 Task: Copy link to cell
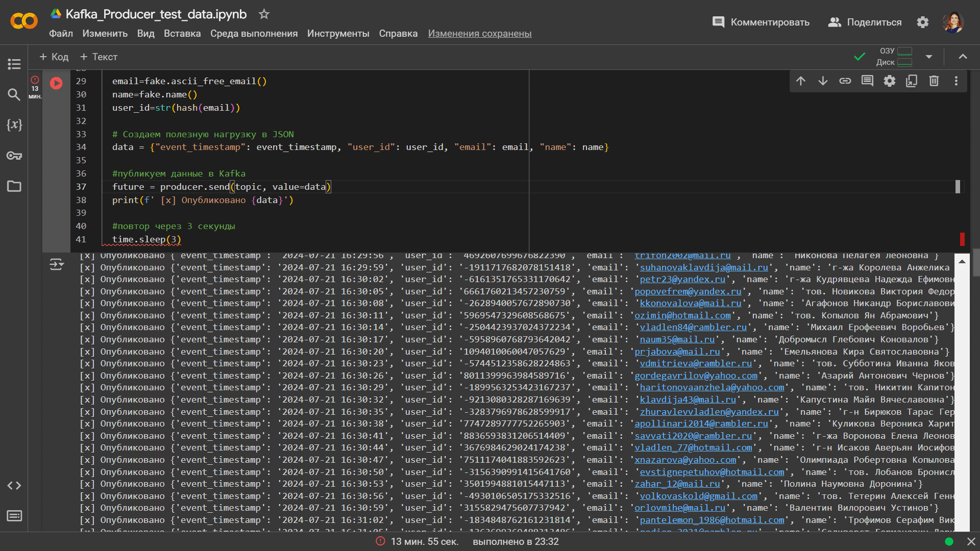coord(845,81)
